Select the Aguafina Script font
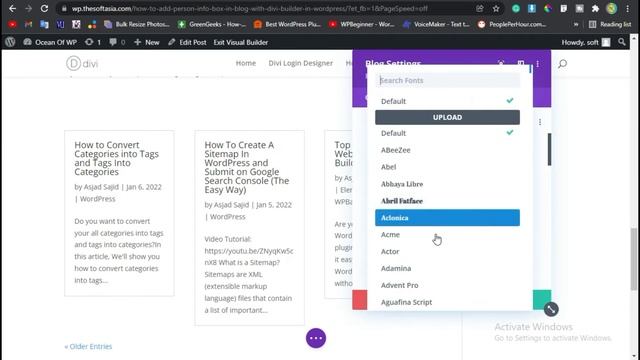The image size is (640, 360). pyautogui.click(x=447, y=302)
